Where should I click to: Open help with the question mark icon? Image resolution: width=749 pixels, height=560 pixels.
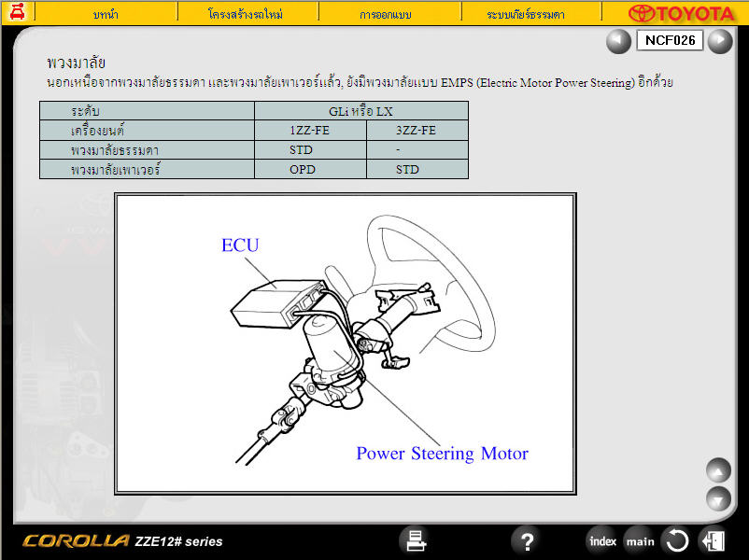tap(527, 541)
